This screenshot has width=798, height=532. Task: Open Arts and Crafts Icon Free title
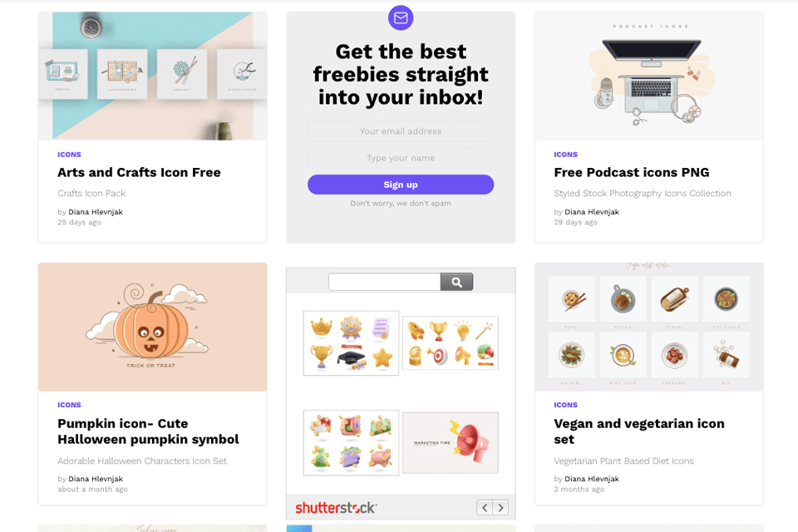click(x=139, y=173)
